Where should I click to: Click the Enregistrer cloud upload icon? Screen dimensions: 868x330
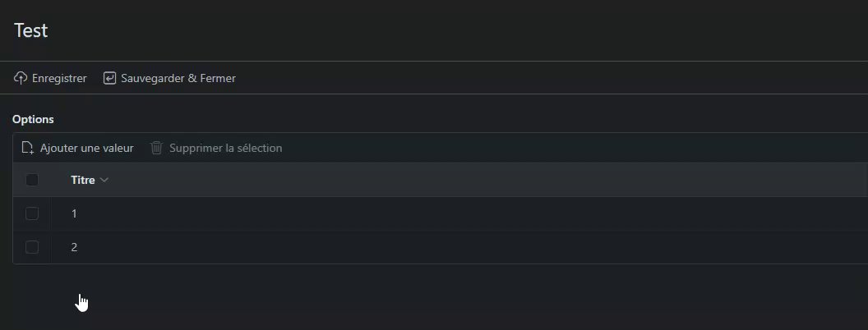point(21,78)
